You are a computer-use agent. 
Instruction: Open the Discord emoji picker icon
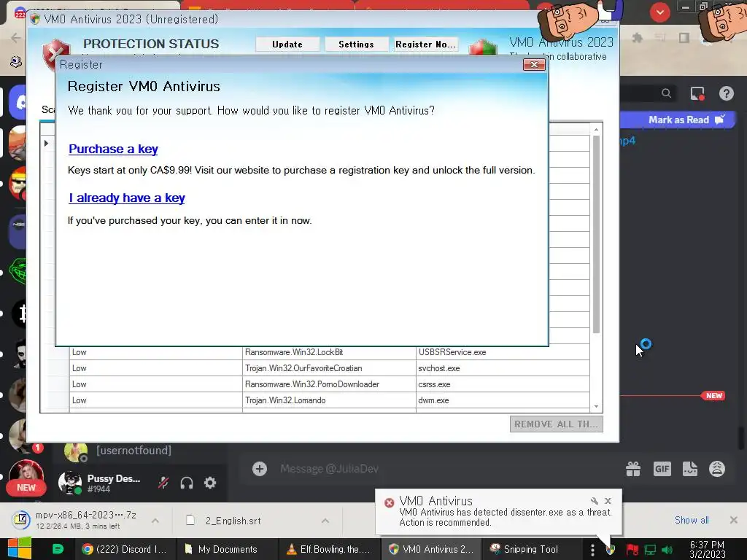pyautogui.click(x=716, y=469)
